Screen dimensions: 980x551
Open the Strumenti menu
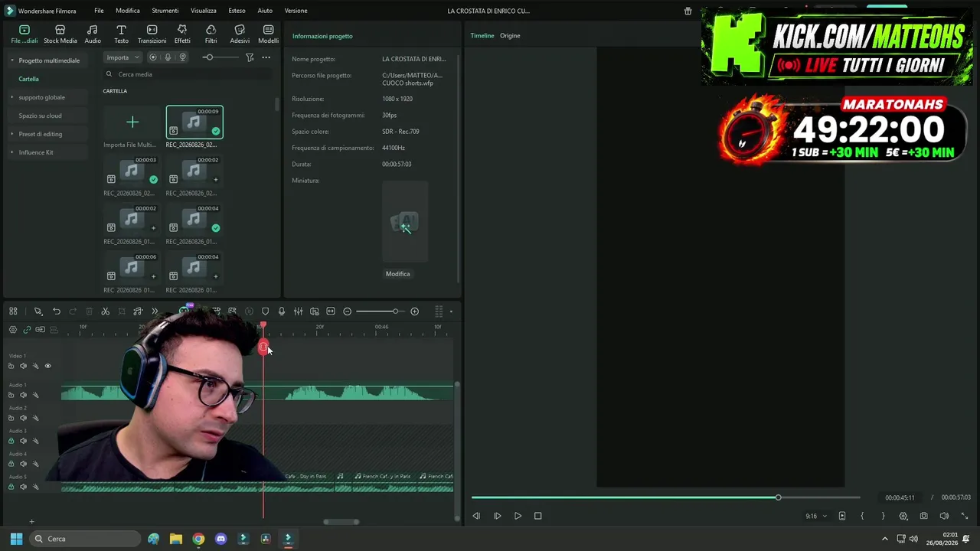(165, 11)
